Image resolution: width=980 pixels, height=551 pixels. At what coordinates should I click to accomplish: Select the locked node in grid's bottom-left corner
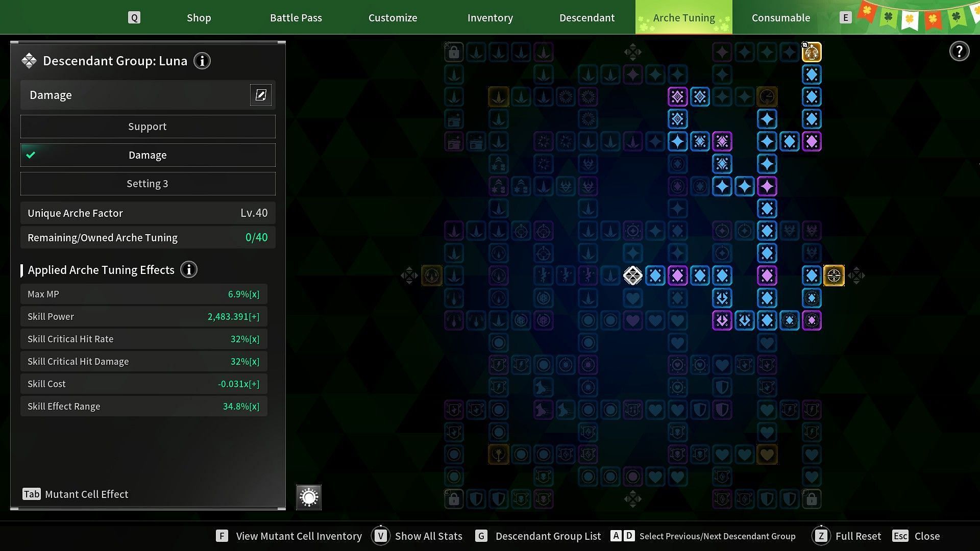[454, 499]
